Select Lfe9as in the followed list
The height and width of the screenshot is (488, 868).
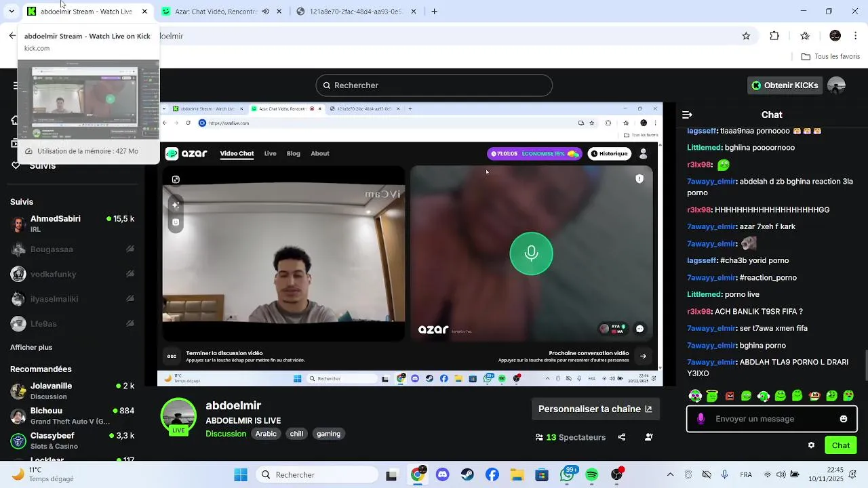pos(73,324)
